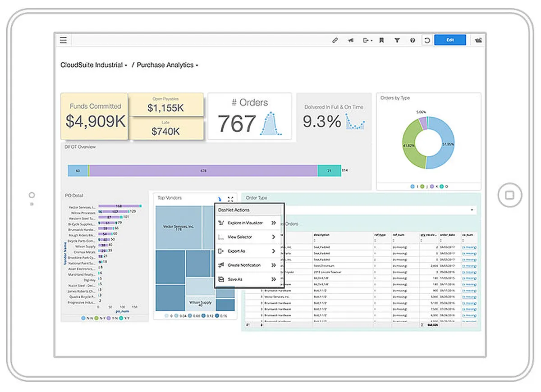Click the first co_num link in table
Viewport: 541px width, 392px height.
click(x=469, y=247)
